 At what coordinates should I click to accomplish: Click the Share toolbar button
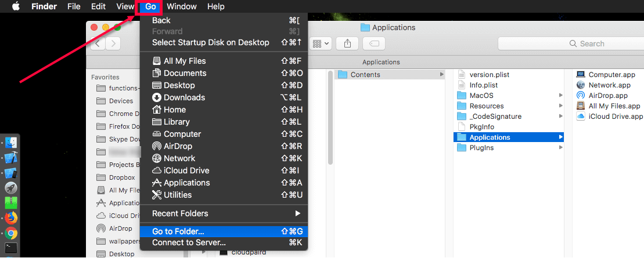click(347, 43)
